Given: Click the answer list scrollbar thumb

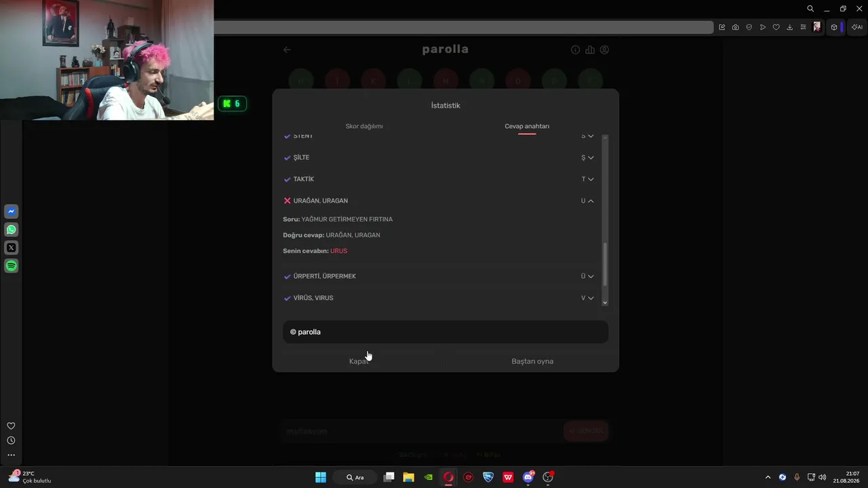Looking at the screenshot, I should 606,264.
